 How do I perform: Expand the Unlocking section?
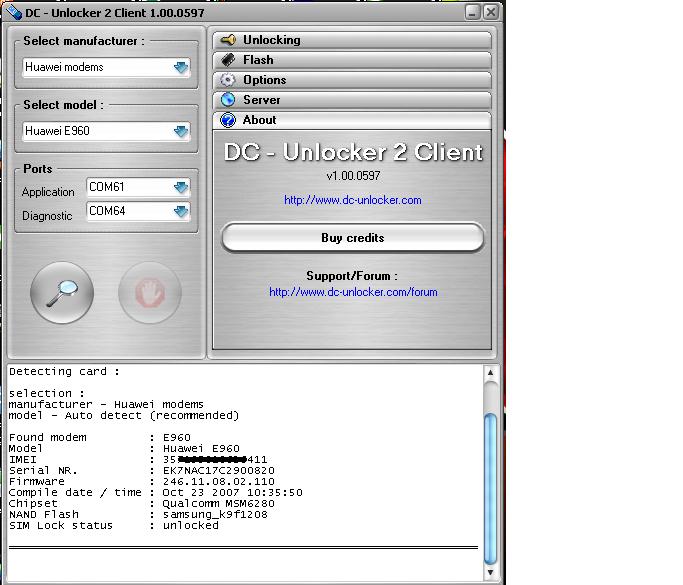(352, 40)
